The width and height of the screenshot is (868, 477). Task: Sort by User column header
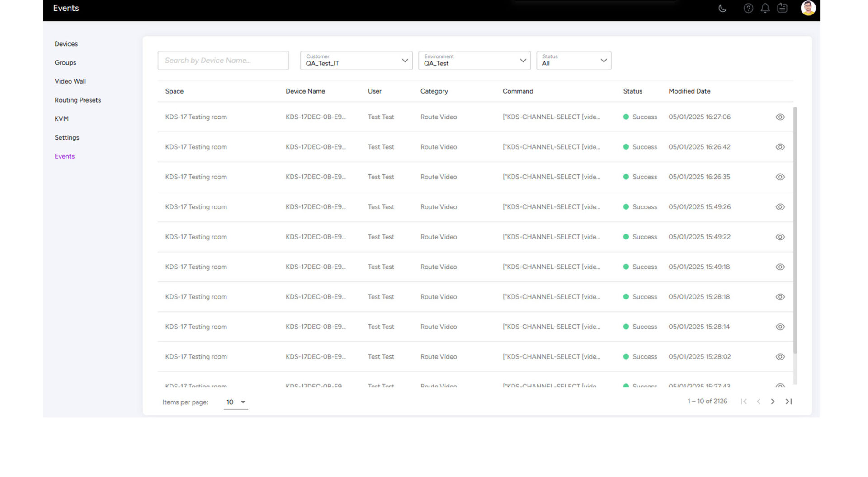click(375, 91)
